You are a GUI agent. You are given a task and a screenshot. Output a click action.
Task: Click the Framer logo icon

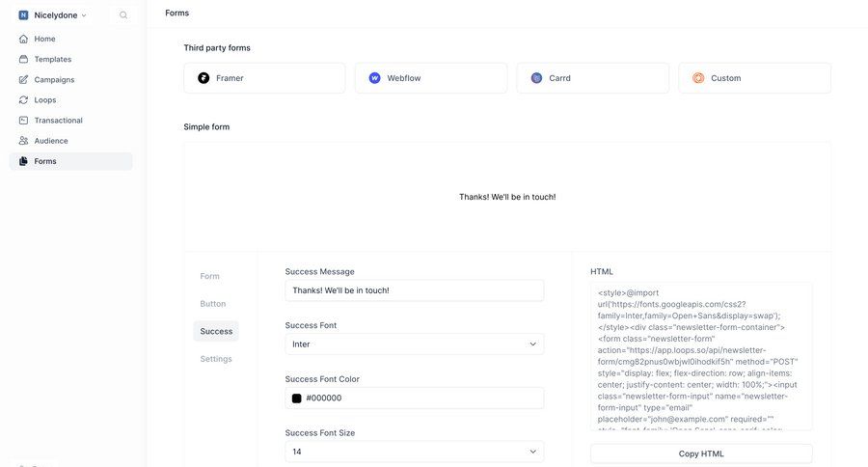click(x=203, y=78)
